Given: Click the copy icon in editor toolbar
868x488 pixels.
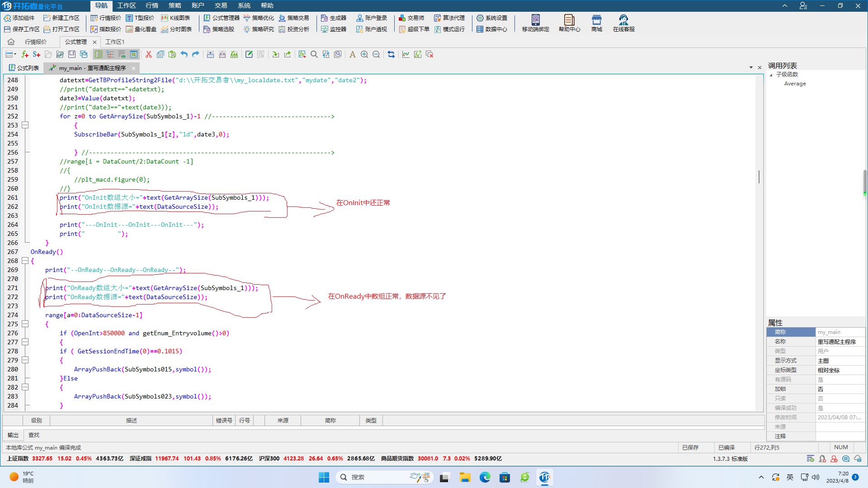Looking at the screenshot, I should tap(160, 54).
